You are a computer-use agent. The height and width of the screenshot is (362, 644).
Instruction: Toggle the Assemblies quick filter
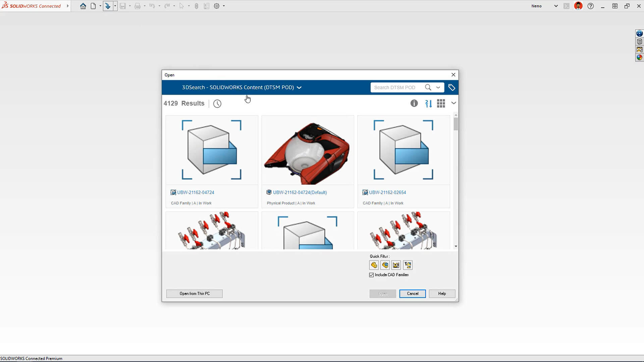[385, 265]
